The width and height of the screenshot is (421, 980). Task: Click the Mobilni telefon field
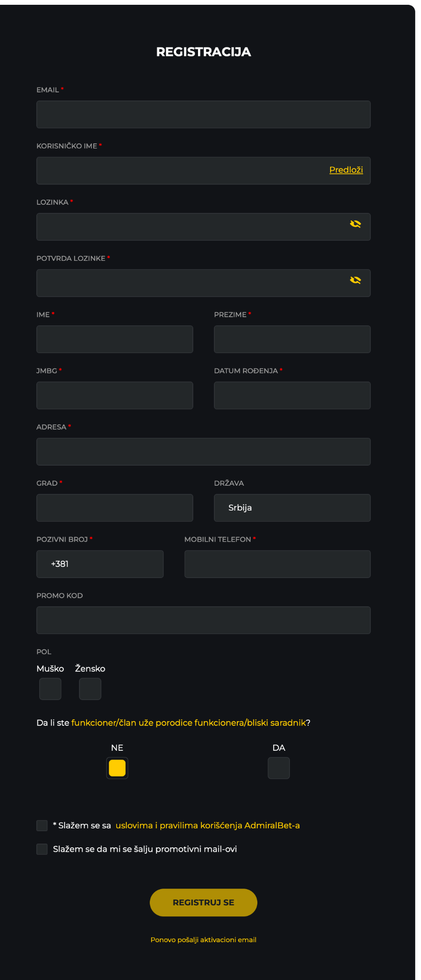coord(277,564)
